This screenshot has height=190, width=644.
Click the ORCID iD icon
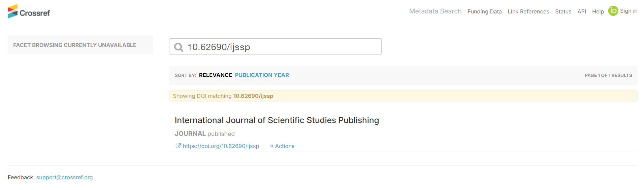pos(613,11)
